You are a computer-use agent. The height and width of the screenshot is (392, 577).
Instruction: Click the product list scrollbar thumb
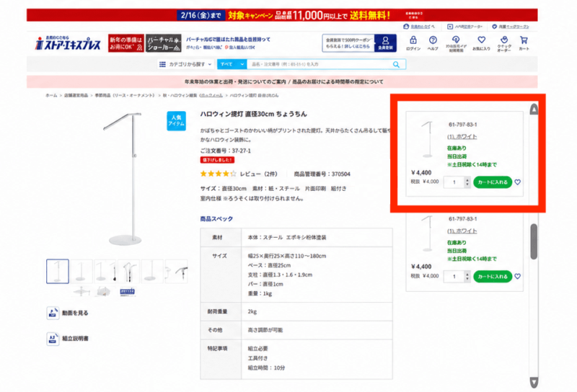pyautogui.click(x=534, y=241)
